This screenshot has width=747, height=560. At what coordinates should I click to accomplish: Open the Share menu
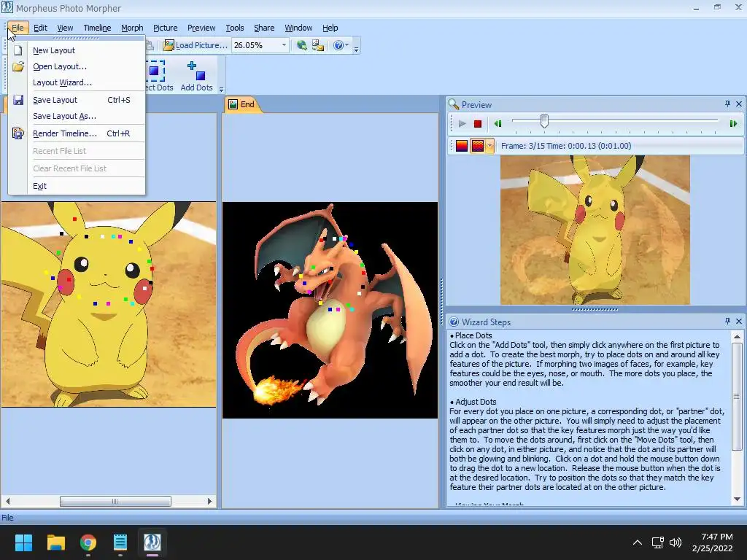click(x=264, y=28)
